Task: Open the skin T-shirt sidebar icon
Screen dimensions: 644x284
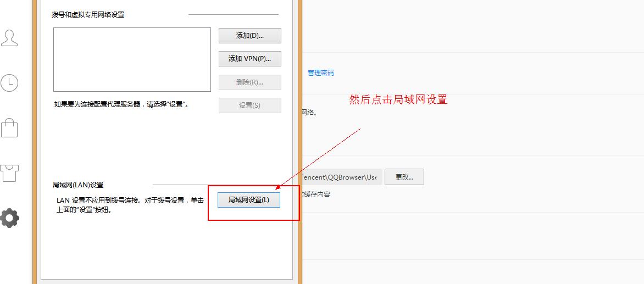Action: pyautogui.click(x=9, y=173)
